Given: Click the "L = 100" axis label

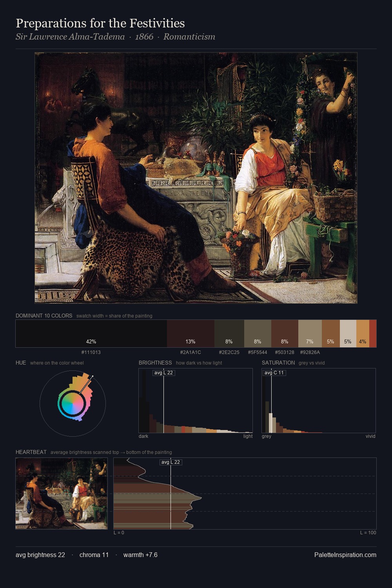Looking at the screenshot, I should tap(368, 533).
